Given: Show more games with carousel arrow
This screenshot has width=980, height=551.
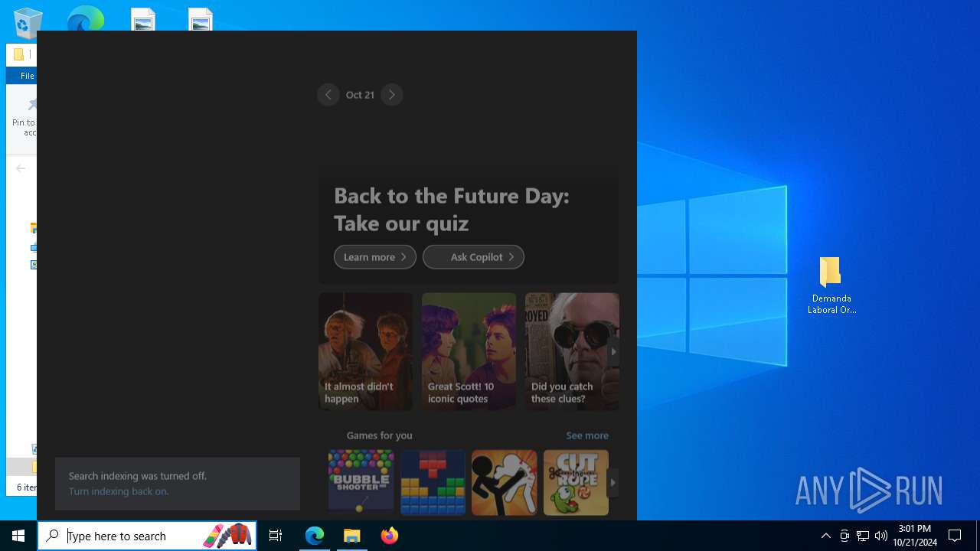Looking at the screenshot, I should (613, 483).
